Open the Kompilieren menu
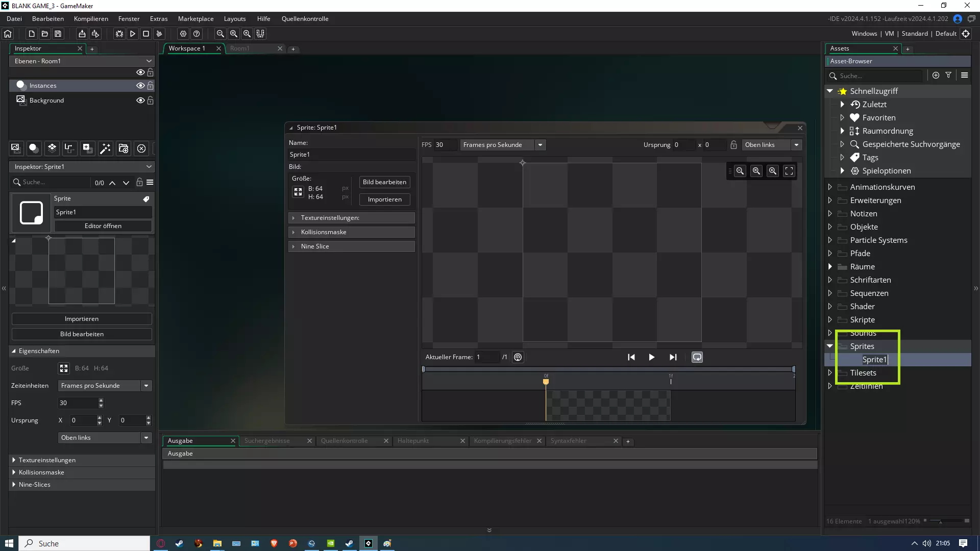 pyautogui.click(x=91, y=19)
